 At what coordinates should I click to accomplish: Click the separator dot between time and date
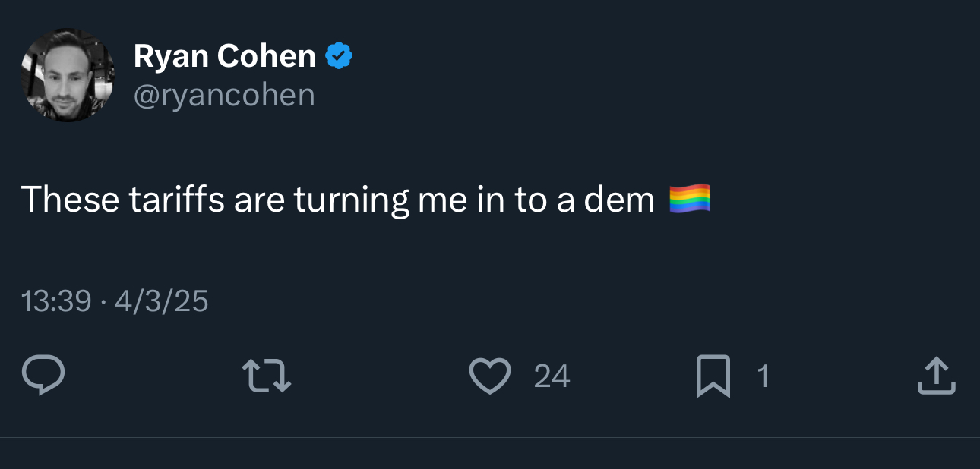(x=103, y=303)
